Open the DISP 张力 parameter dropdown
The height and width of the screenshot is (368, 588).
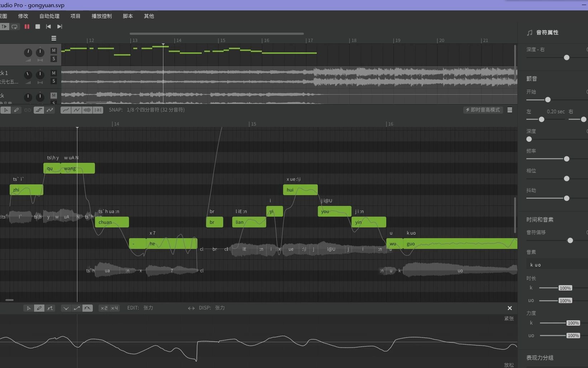(220, 308)
